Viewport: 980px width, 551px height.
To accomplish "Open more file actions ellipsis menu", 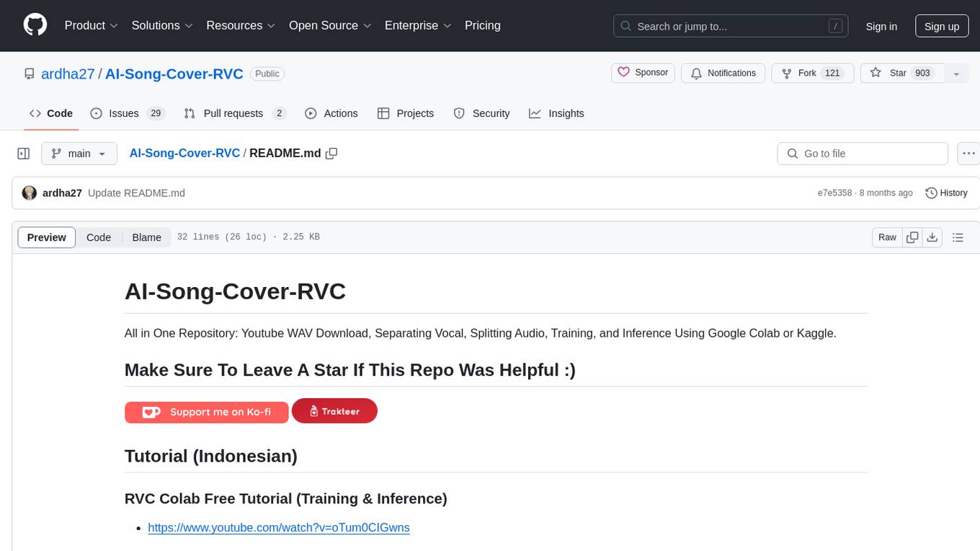I will coord(968,154).
